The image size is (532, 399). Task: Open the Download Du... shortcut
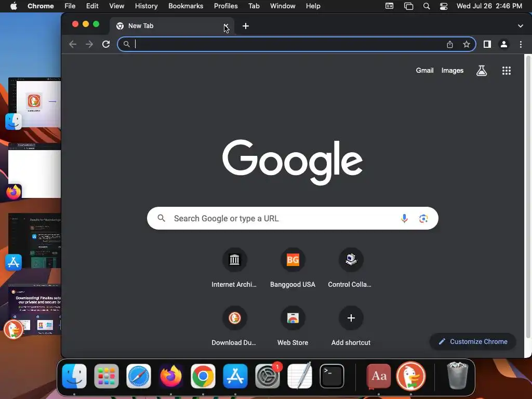[x=234, y=326]
